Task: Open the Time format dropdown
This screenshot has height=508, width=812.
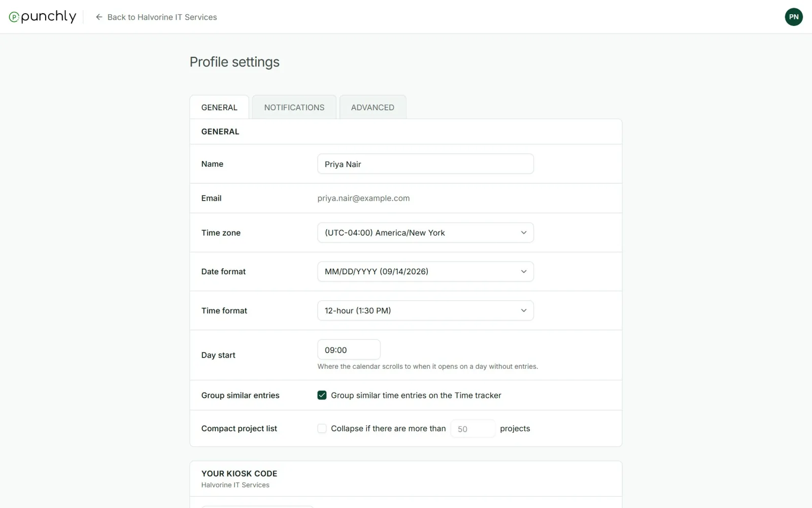Action: pyautogui.click(x=425, y=310)
